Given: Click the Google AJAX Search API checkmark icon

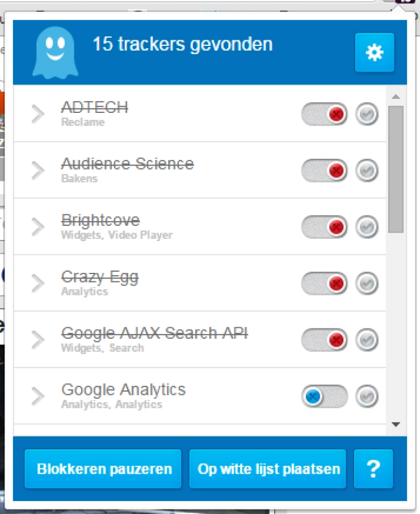Looking at the screenshot, I should [367, 340].
